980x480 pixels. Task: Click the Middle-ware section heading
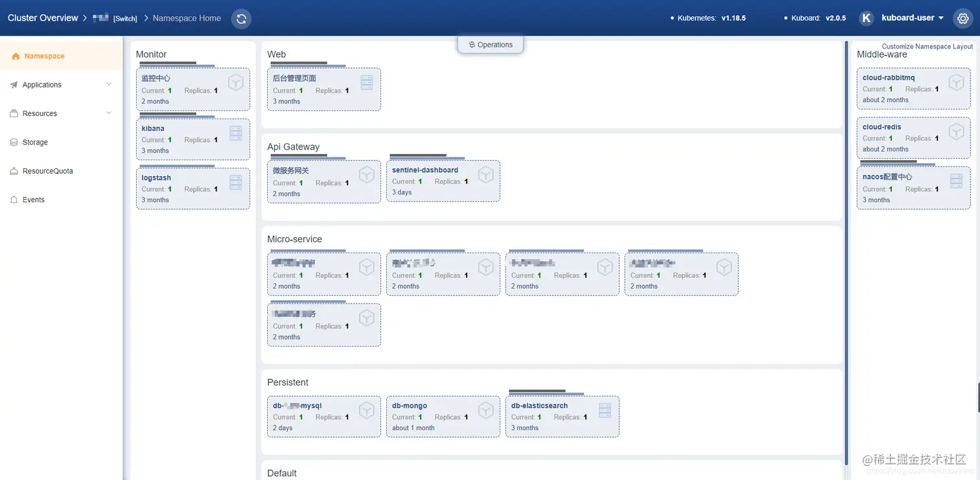point(882,54)
